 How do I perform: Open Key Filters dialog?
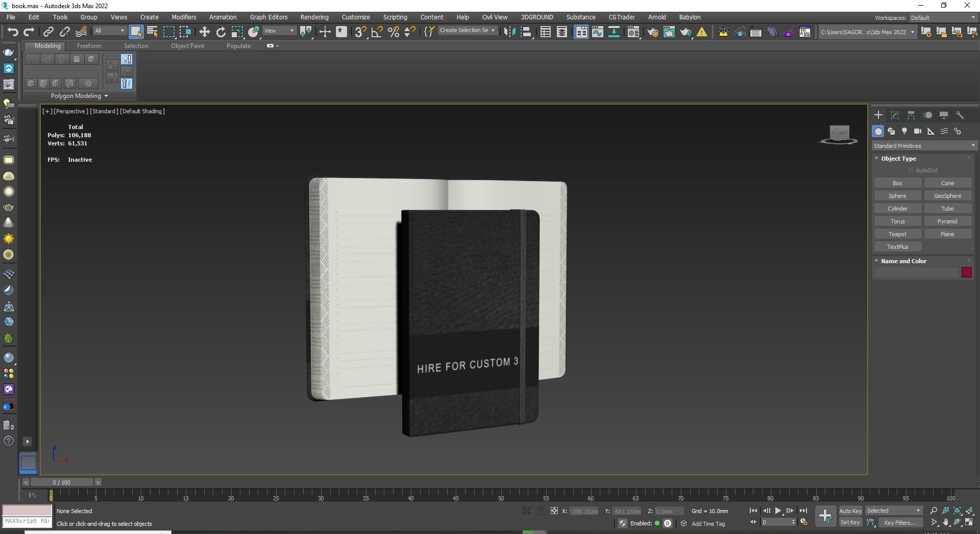pos(900,523)
